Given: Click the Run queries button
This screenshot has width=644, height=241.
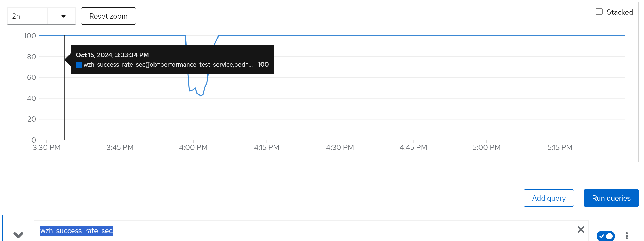Looking at the screenshot, I should coord(611,198).
